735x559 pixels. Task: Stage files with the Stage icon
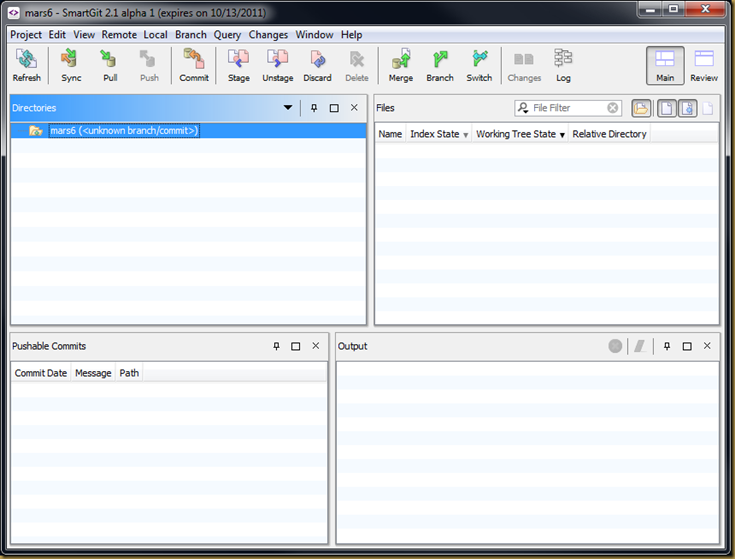pyautogui.click(x=239, y=65)
